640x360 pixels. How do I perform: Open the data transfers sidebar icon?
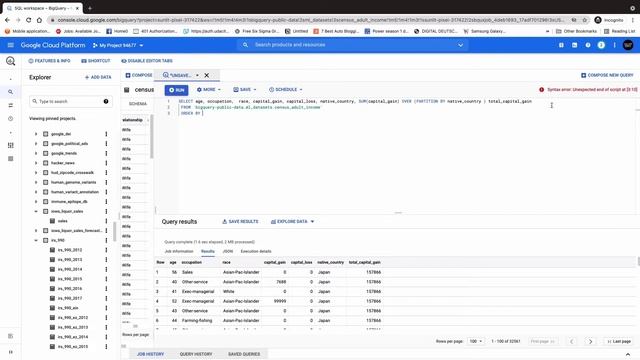11,105
